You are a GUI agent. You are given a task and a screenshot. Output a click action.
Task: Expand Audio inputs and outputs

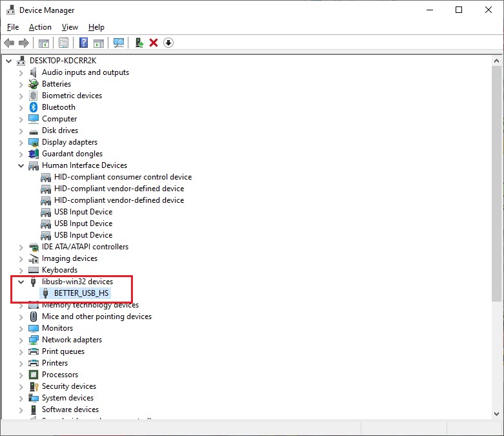[21, 73]
